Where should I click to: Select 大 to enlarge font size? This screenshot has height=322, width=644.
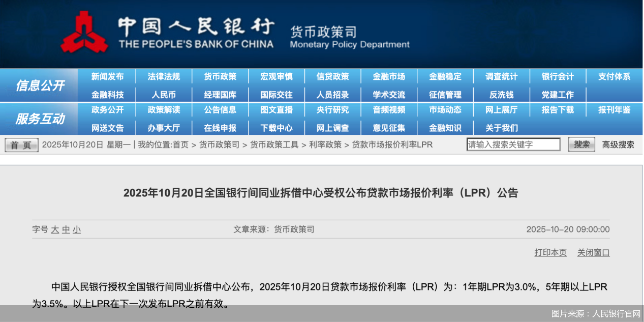[57, 229]
